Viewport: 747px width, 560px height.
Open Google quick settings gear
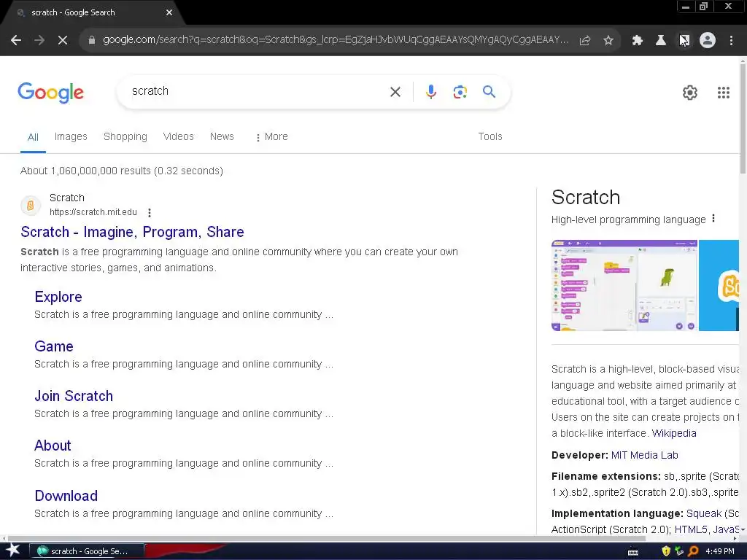pos(690,93)
